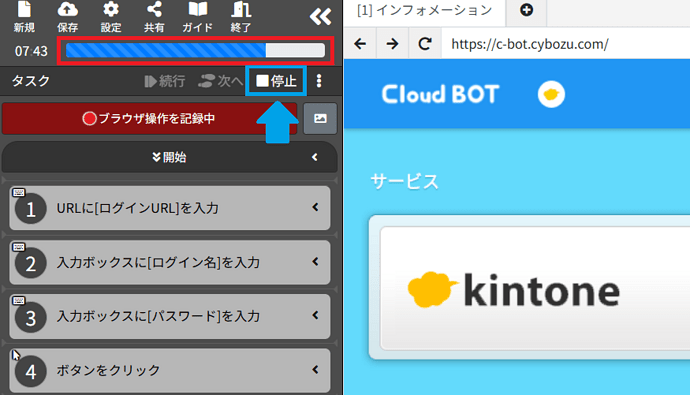Select step 4 ボタンをクリック
The image size is (690, 395).
pos(170,370)
